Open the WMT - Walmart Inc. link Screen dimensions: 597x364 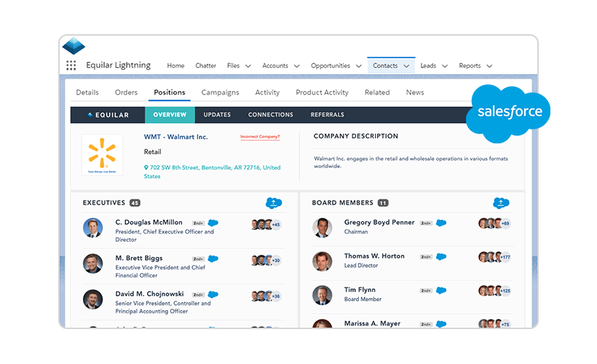point(176,137)
